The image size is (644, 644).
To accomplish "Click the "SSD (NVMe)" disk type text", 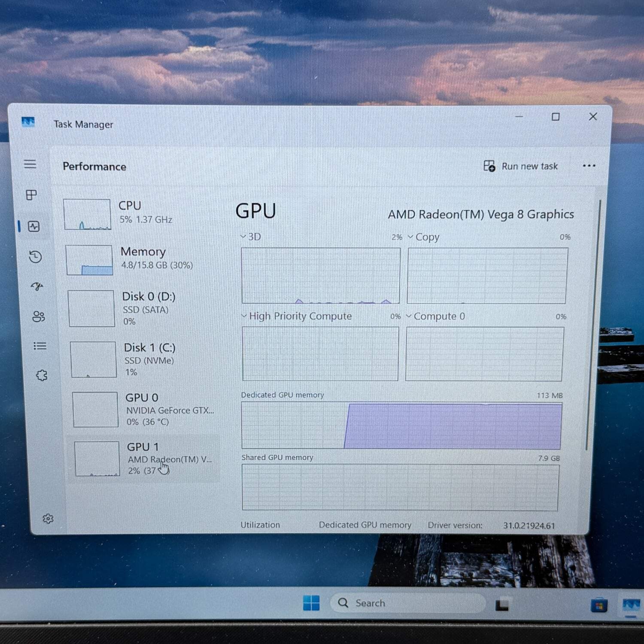I will pos(149,361).
